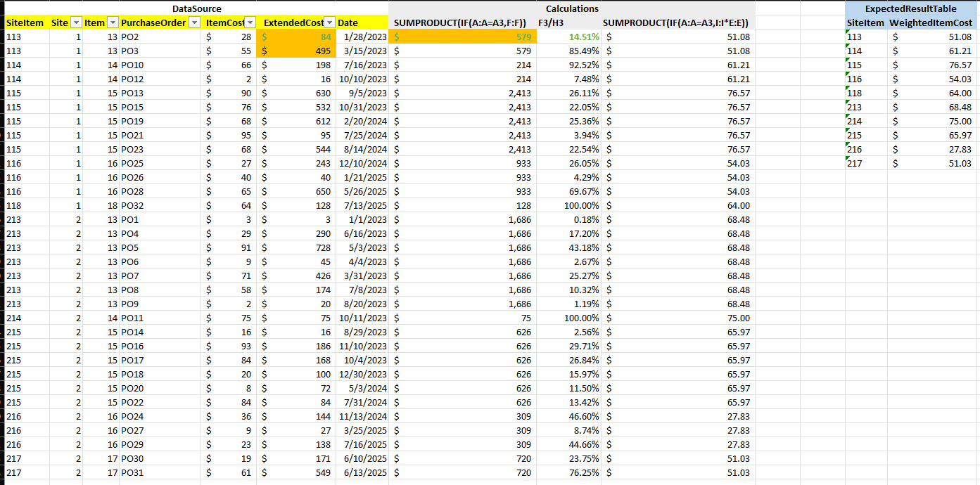The height and width of the screenshot is (485, 980).
Task: Select the 12/10/2024 date cell
Action: click(362, 163)
